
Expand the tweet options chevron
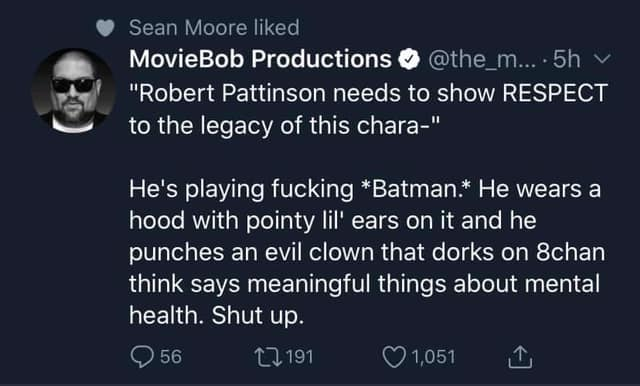[602, 59]
